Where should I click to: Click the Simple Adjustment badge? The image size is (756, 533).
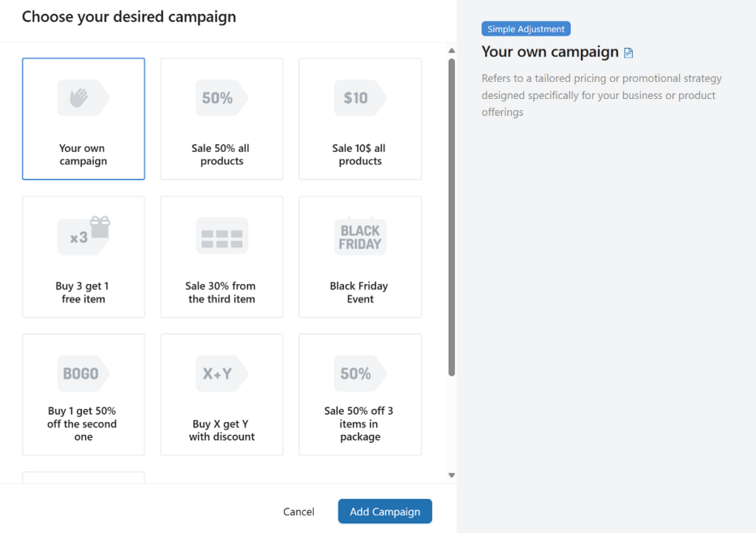point(526,28)
